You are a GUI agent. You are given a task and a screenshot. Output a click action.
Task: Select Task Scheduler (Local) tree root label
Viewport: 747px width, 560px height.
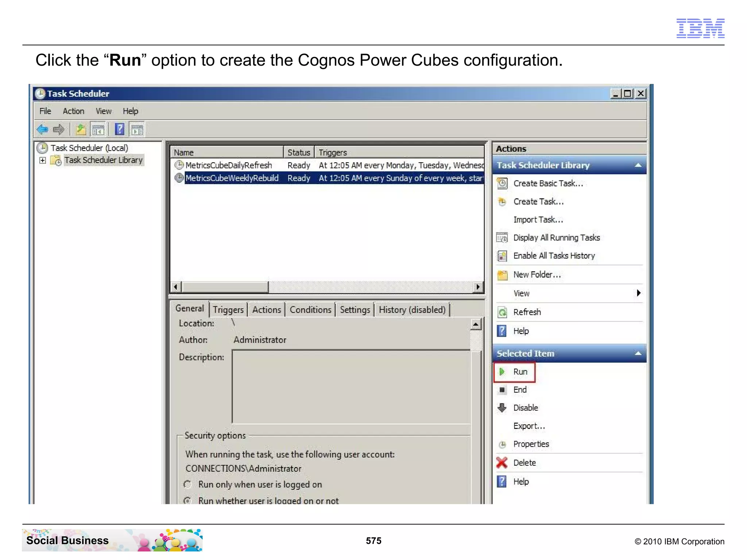[89, 148]
